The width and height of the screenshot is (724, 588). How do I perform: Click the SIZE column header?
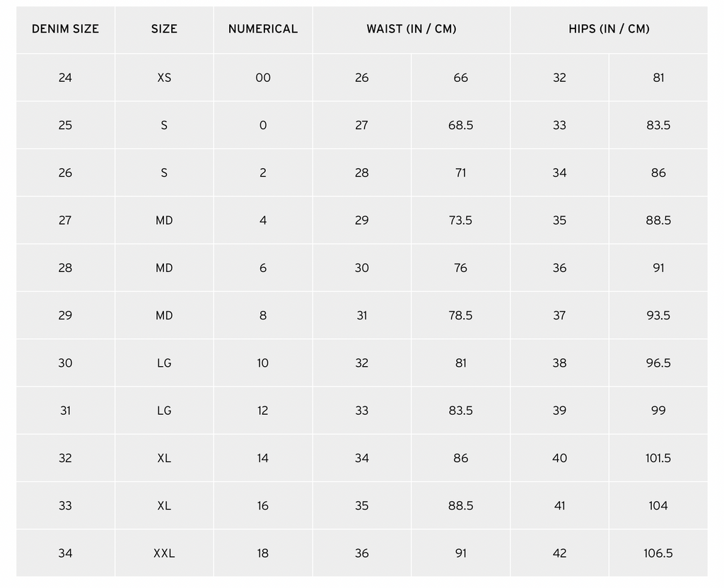[x=164, y=29]
